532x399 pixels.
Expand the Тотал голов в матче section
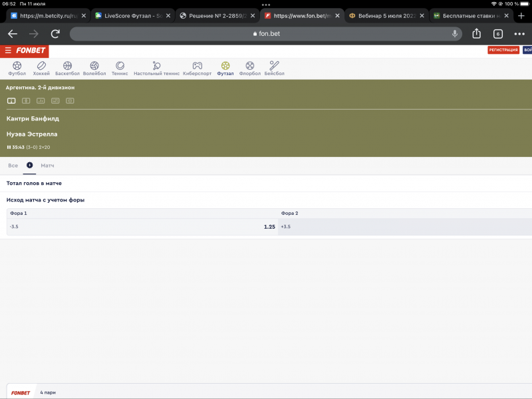click(x=34, y=183)
